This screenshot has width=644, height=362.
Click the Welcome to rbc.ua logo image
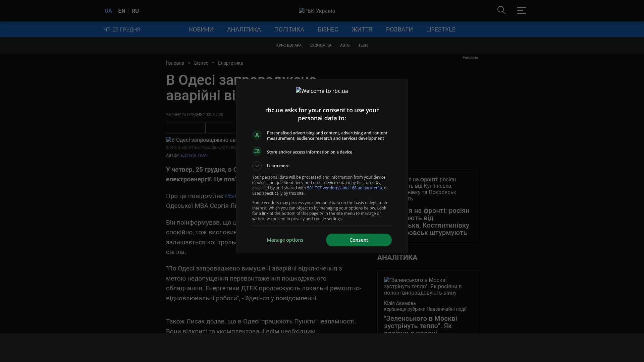coord(322,91)
